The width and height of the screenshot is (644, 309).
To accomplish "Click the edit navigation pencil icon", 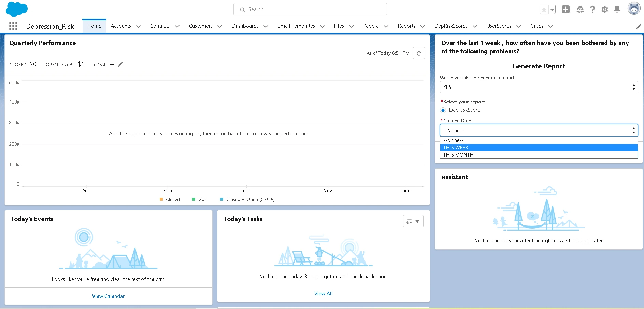I will [x=639, y=27].
